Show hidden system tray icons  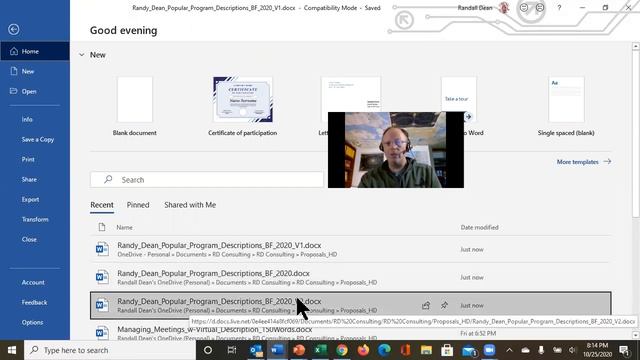pos(509,350)
